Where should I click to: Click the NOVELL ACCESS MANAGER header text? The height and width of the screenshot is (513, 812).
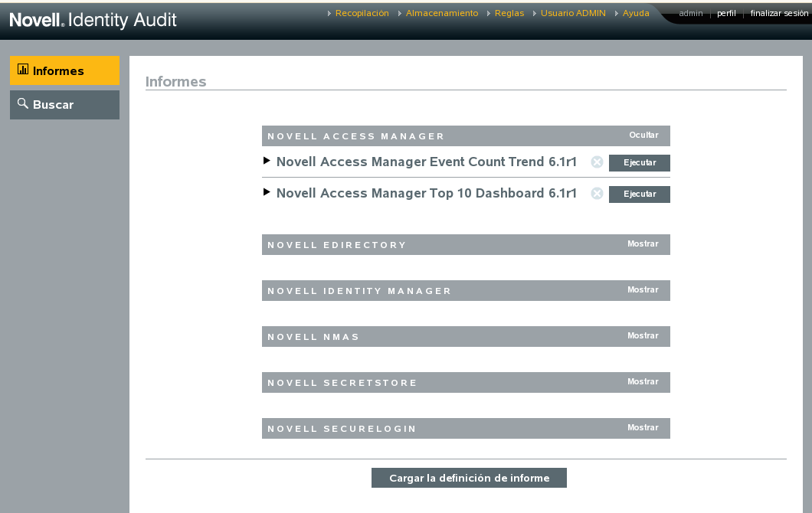pos(355,136)
